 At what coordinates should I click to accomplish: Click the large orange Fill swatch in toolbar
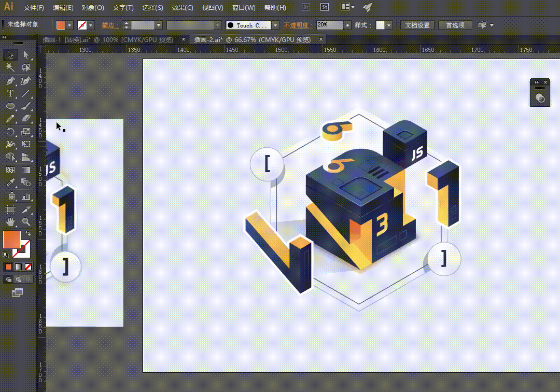point(12,240)
